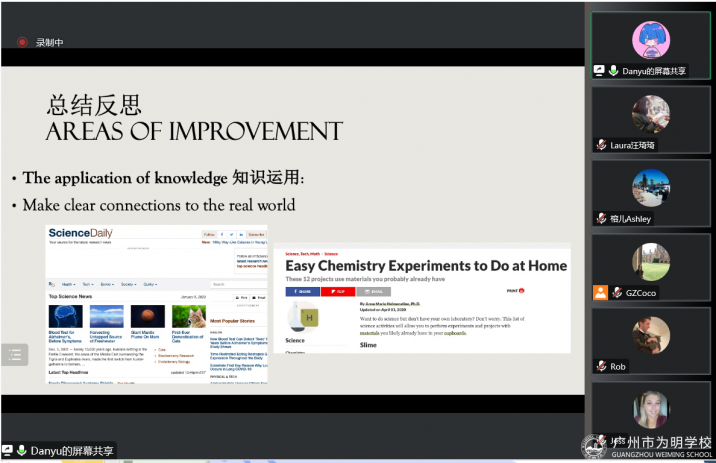The width and height of the screenshot is (716, 463).
Task: Select the bottom participant's video tile
Action: click(x=651, y=410)
